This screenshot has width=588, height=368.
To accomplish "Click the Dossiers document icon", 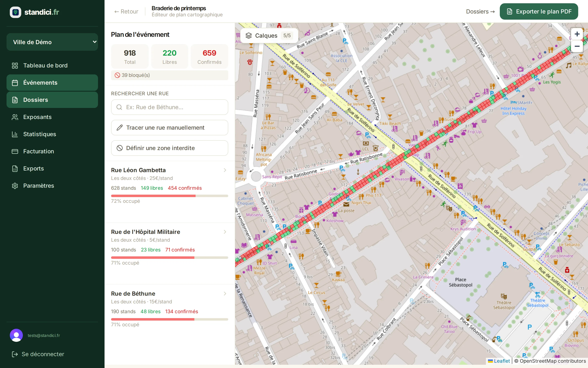I will (x=15, y=100).
